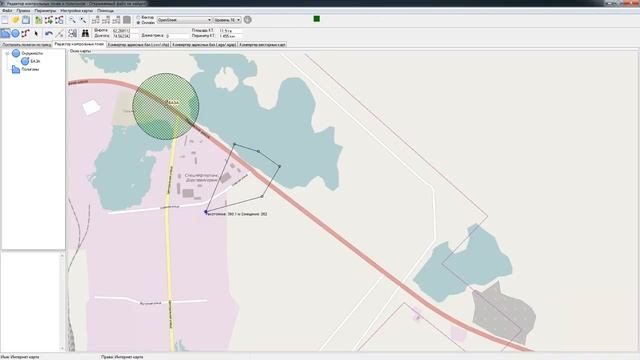Screen dimensions: 640x360
Task: Switch to the Редактор контрольных точек tab
Action: 80,44
